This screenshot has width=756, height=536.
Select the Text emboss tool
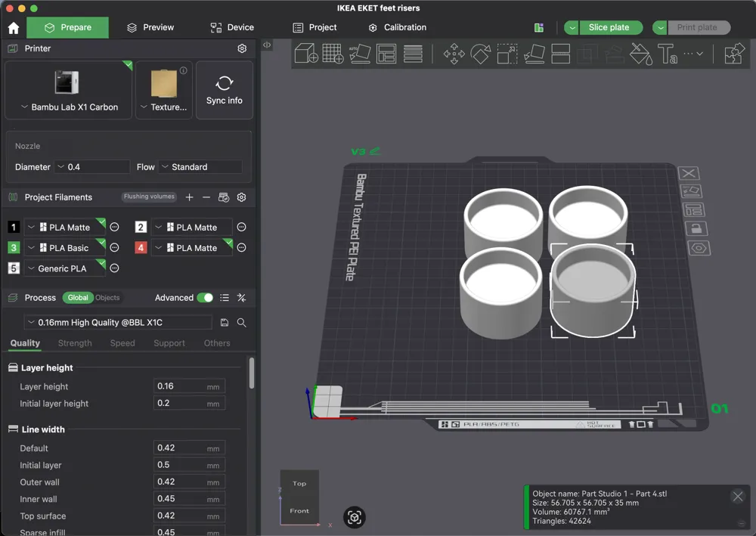pos(668,54)
